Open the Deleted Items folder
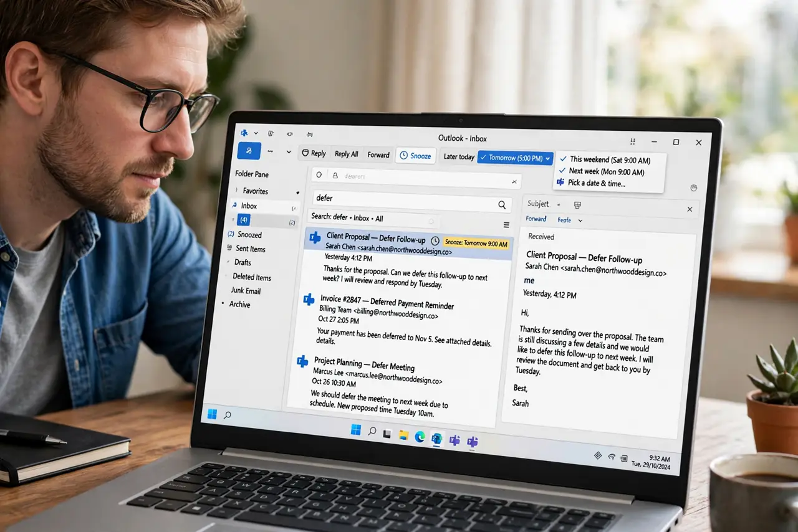 [x=251, y=277]
